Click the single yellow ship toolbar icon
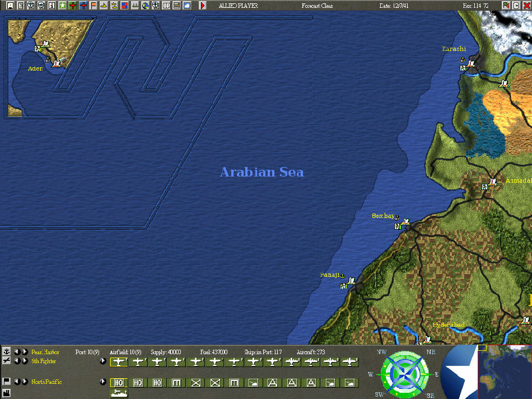This screenshot has height=399, width=532. tap(104, 6)
